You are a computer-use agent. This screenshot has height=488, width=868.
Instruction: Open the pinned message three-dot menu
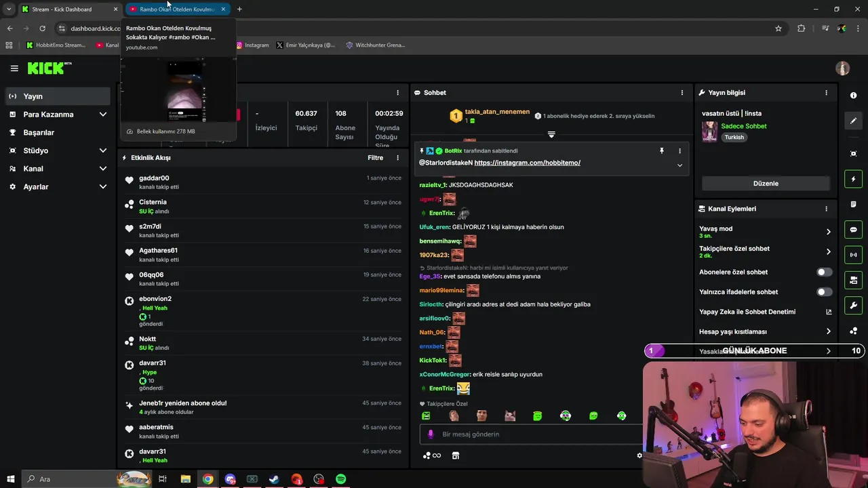click(x=679, y=150)
